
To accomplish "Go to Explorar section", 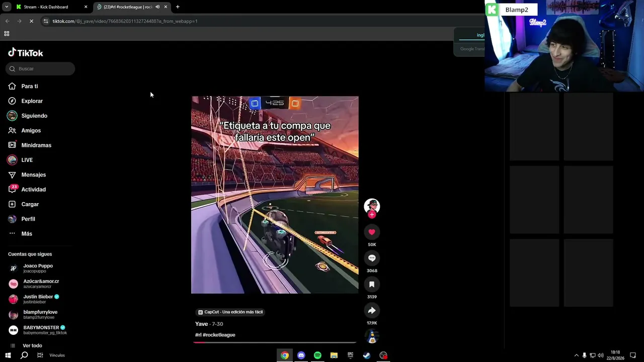I will click(32, 101).
